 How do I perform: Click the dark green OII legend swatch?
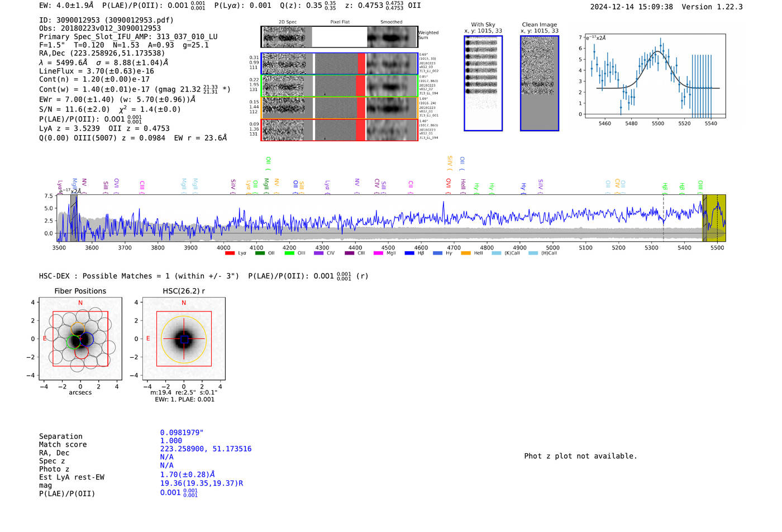(260, 253)
